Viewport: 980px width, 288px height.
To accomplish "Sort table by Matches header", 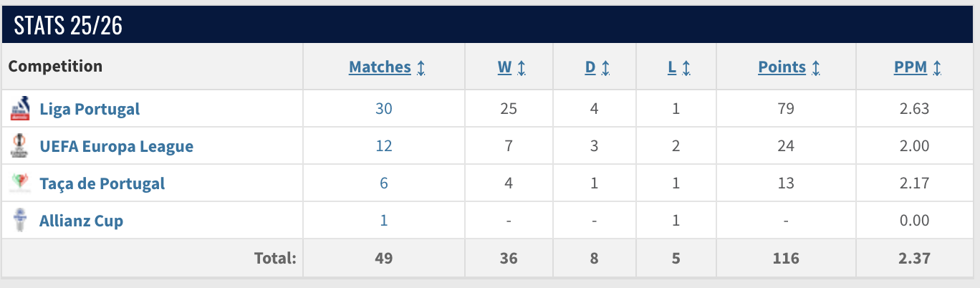I will (x=380, y=67).
